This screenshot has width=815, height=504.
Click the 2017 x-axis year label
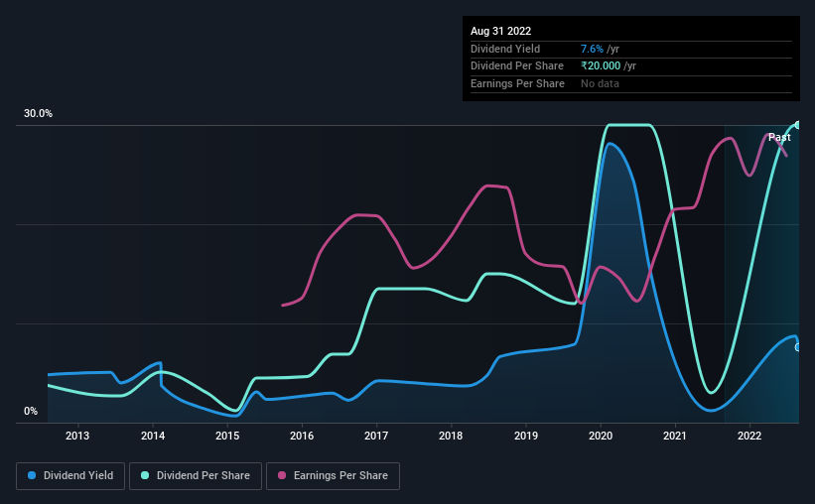point(376,436)
